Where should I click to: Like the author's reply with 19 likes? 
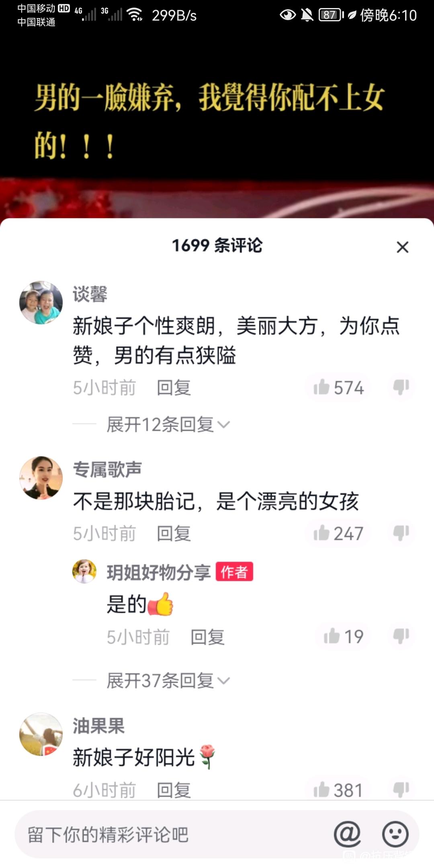tap(344, 636)
